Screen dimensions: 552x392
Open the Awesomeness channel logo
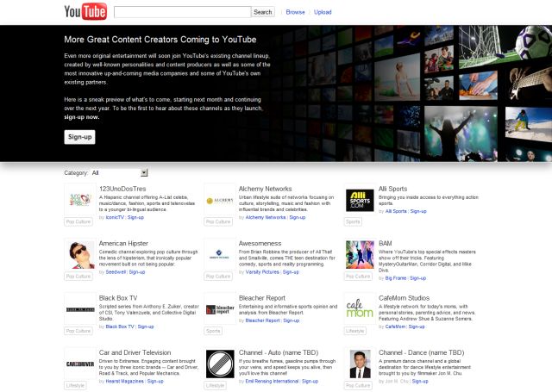point(220,254)
